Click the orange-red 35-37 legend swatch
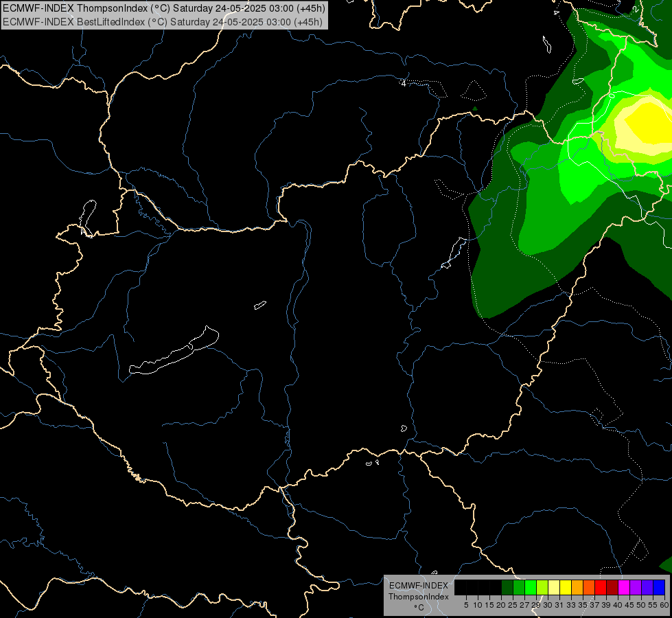This screenshot has height=618, width=672. click(x=589, y=587)
